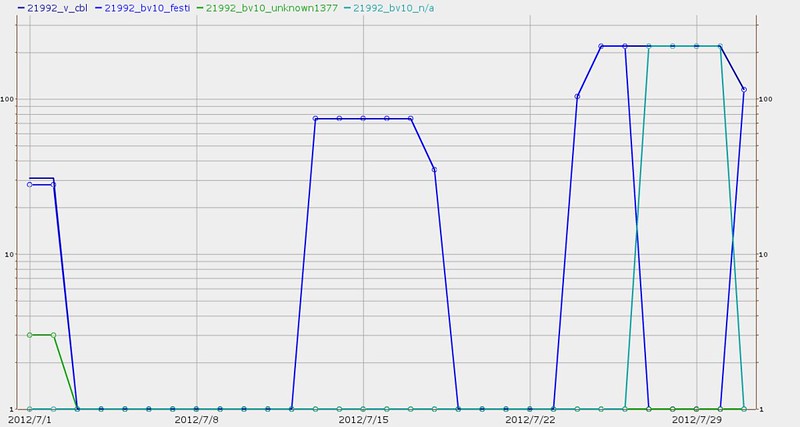The image size is (800, 427).
Task: Select the descending blue point near value 35
Action: (x=434, y=170)
